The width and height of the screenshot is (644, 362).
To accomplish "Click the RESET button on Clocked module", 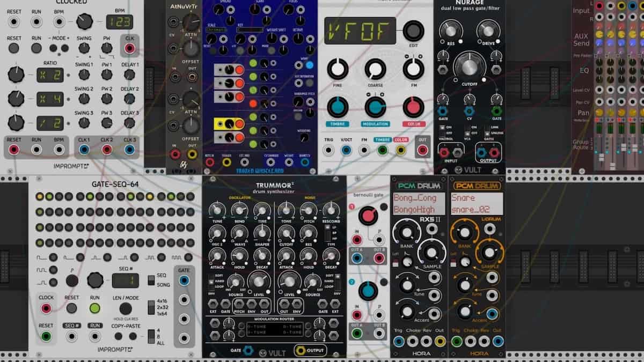I will coord(14,48).
